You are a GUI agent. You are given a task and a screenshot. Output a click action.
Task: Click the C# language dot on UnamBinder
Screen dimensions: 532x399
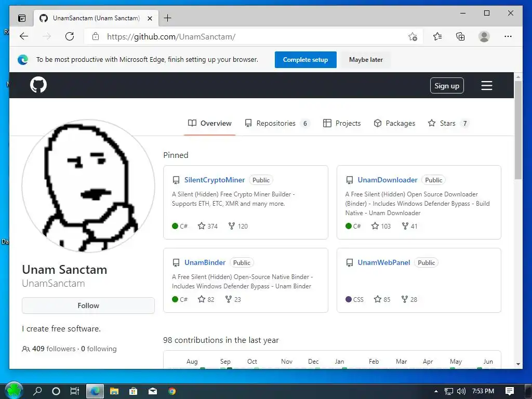tap(175, 299)
